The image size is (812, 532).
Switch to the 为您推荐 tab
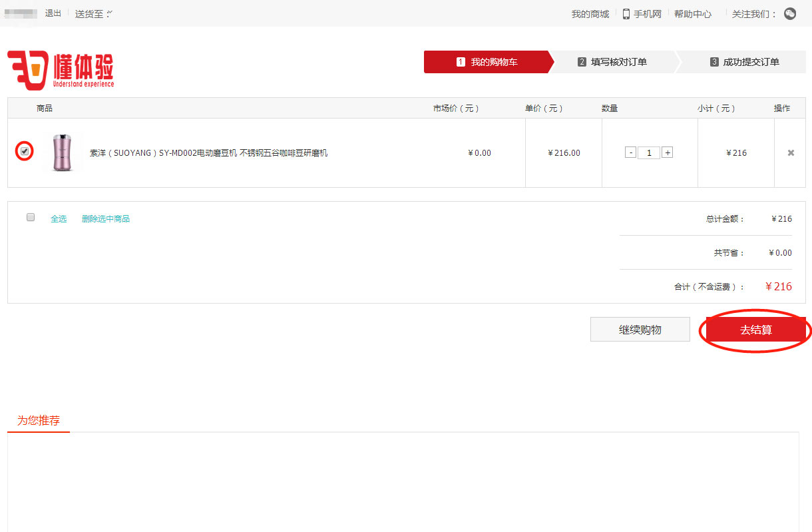pyautogui.click(x=39, y=421)
